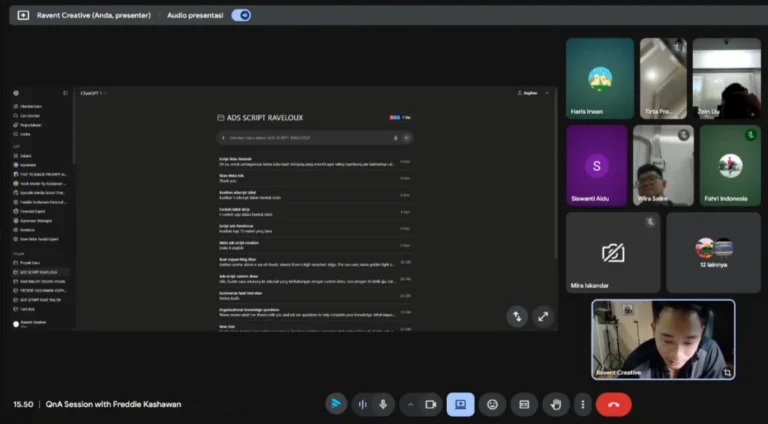Screen dimensions: 768x424
Task: Click the swap layout arrows on presentation
Action: pyautogui.click(x=517, y=316)
